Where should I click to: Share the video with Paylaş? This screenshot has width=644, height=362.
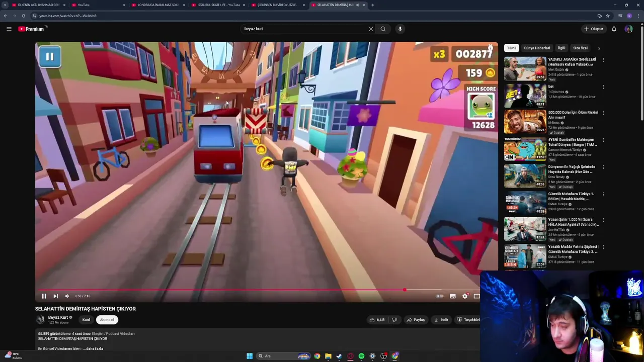click(x=416, y=320)
